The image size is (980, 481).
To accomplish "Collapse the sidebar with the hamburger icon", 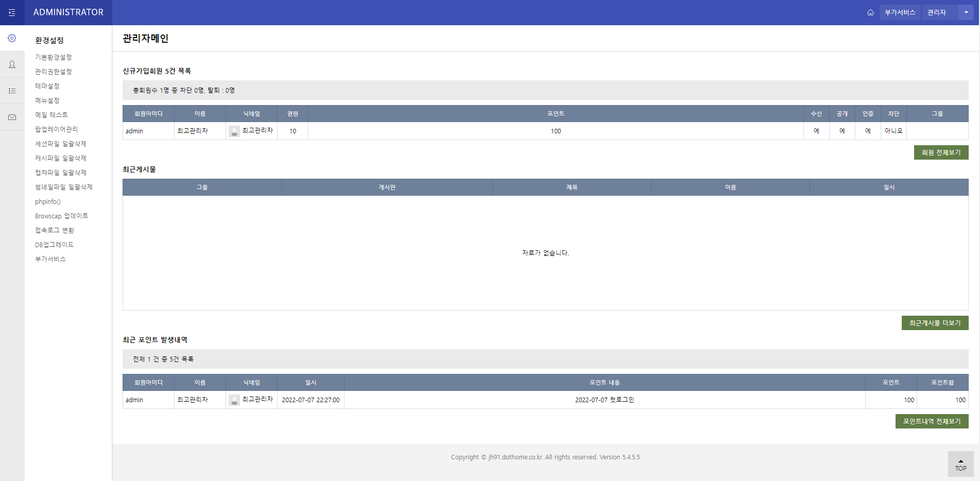I will [12, 12].
